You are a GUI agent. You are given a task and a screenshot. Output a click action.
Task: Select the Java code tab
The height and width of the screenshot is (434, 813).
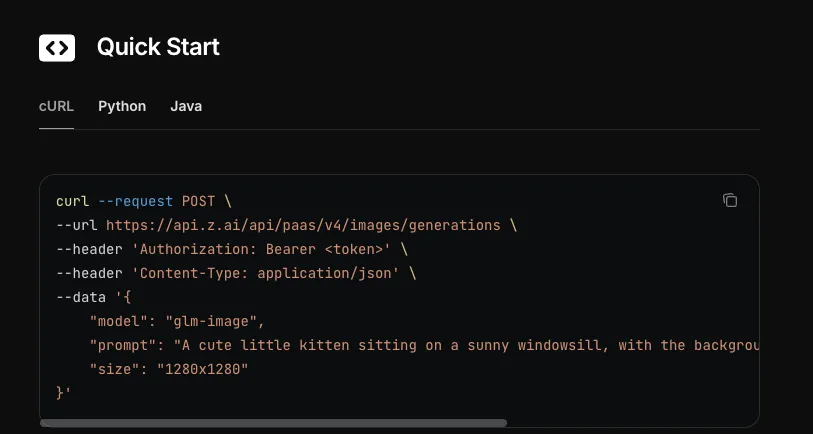tap(186, 106)
